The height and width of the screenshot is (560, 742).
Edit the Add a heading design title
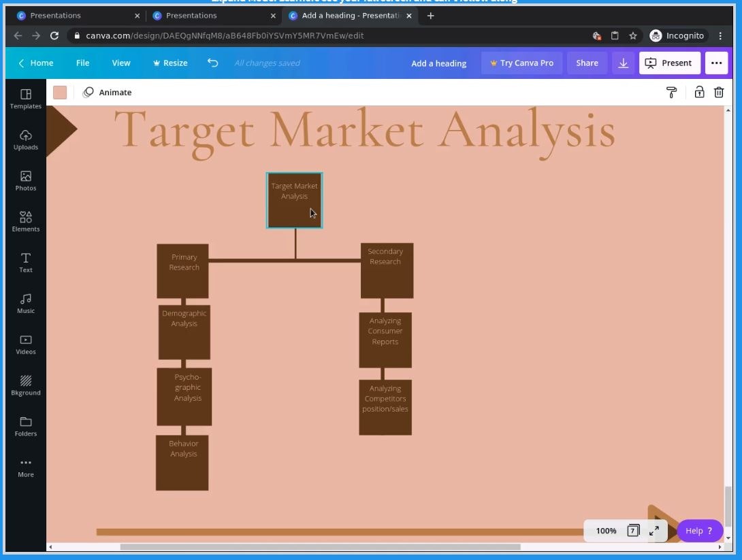438,63
